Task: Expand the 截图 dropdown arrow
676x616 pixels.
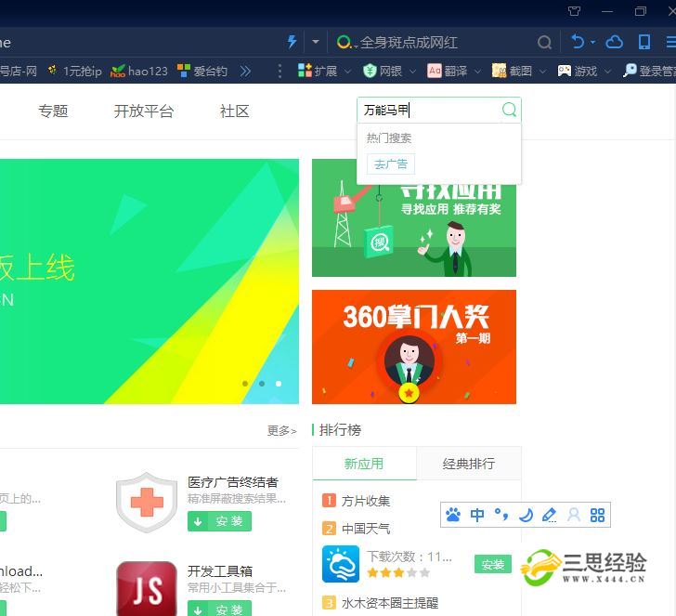Action: pyautogui.click(x=542, y=72)
